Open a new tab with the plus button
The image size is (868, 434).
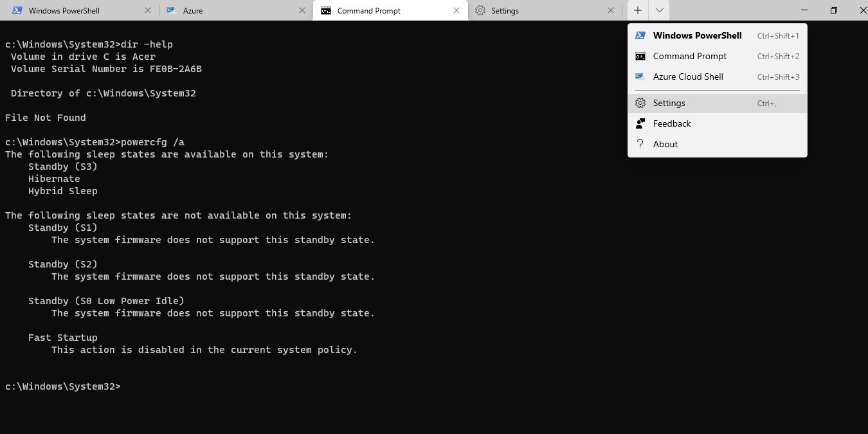coord(637,10)
